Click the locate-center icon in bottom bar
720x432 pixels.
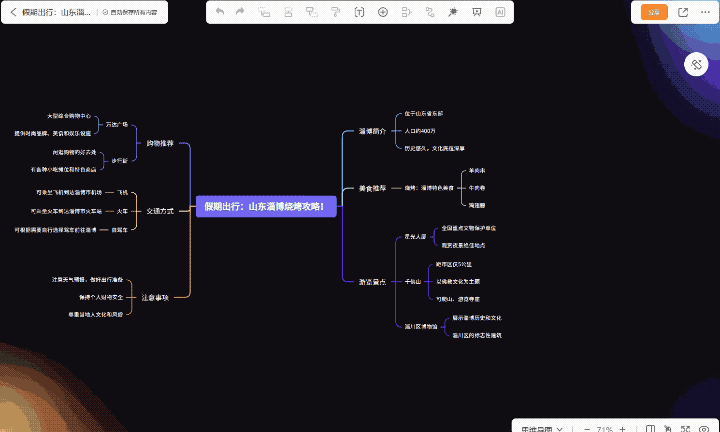[x=668, y=429]
